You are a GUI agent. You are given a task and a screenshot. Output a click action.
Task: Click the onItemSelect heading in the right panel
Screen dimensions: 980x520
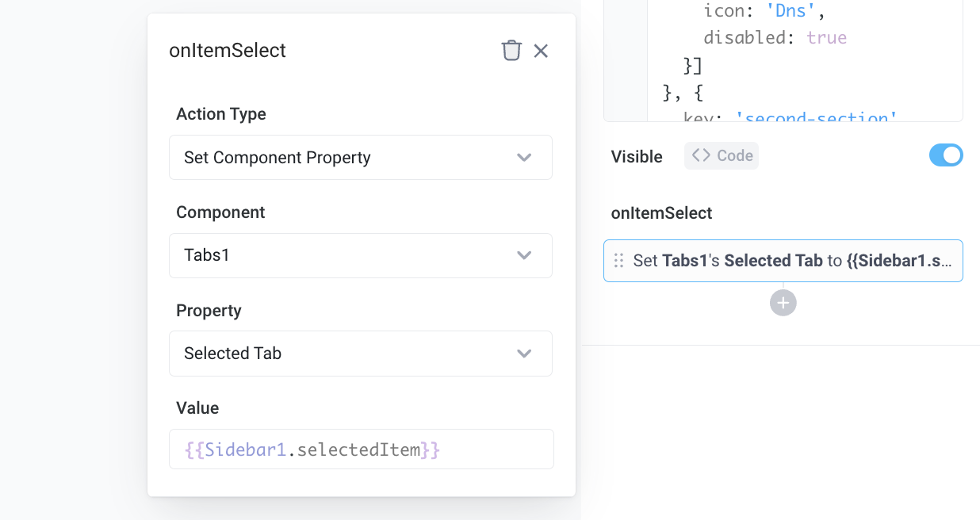click(661, 212)
